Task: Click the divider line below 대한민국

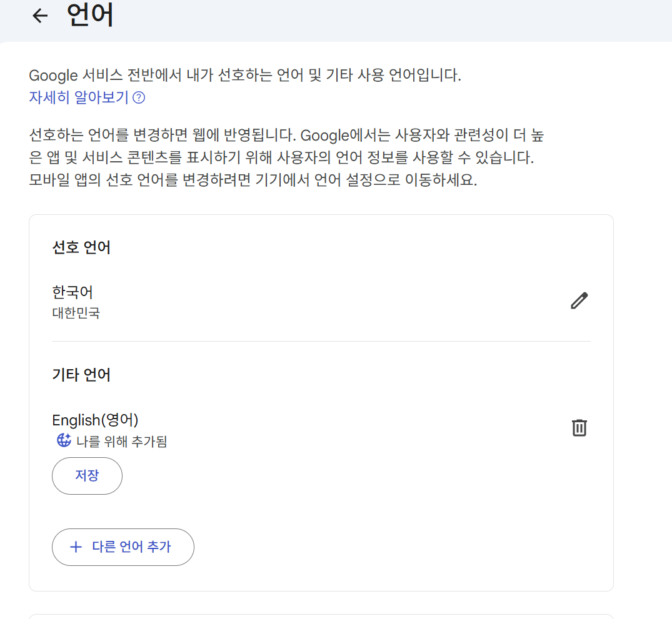Action: coord(321,341)
